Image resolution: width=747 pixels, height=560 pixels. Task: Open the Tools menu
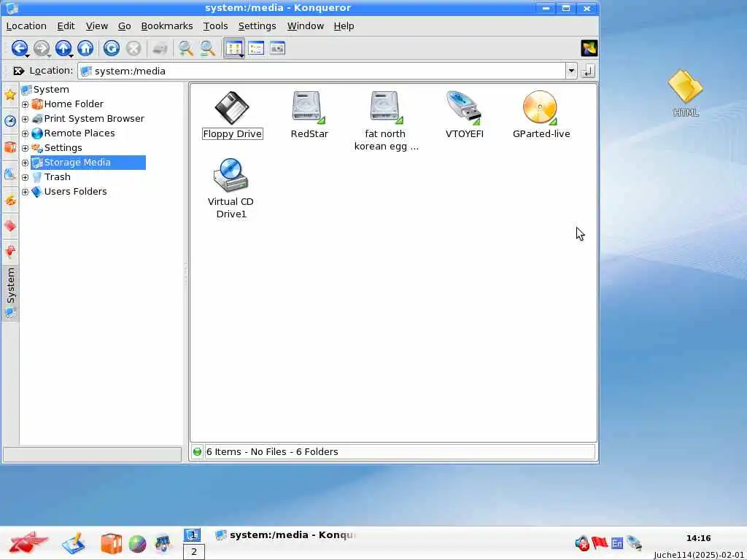click(215, 26)
